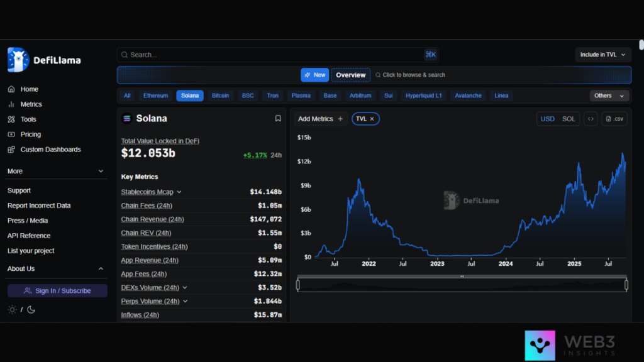This screenshot has height=362, width=644.
Task: Expand the Others chains dropdown
Action: point(609,96)
